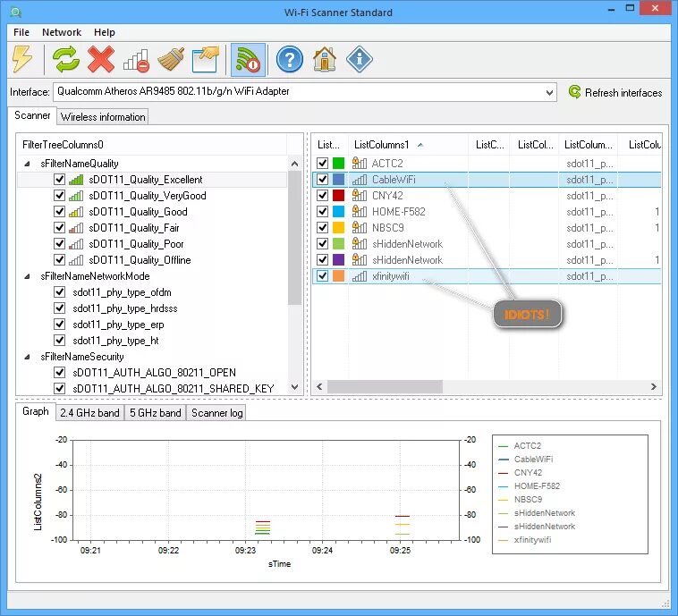Click the lightning bolt scan icon

[x=22, y=59]
